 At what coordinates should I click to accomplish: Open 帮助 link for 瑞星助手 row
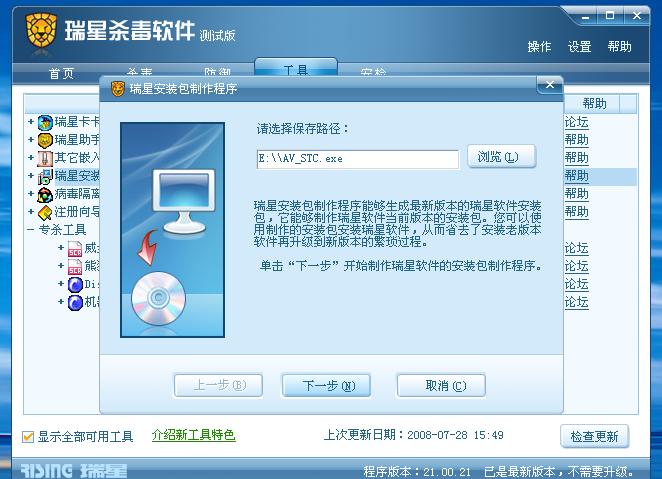coord(576,140)
